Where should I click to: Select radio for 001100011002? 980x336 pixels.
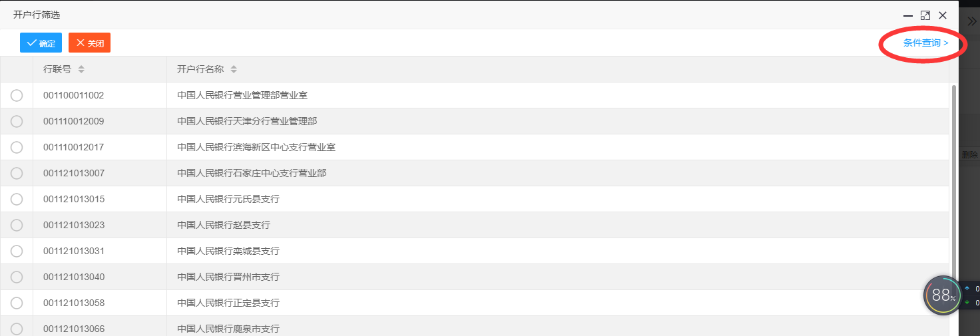point(17,95)
